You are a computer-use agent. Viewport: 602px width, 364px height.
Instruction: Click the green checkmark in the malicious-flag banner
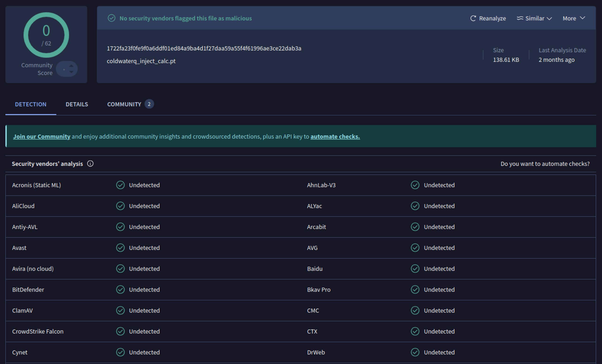pos(112,18)
